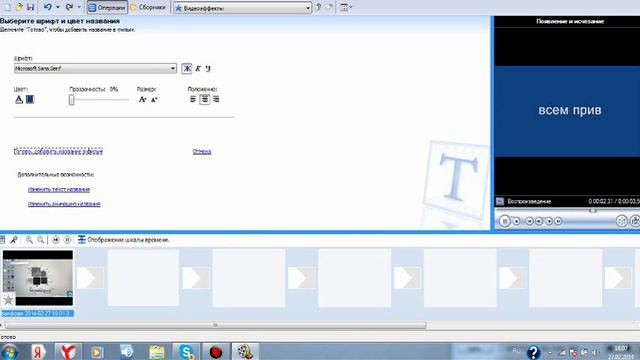Undo the last action
Viewport: 640px width, 360px height.
pos(48,7)
